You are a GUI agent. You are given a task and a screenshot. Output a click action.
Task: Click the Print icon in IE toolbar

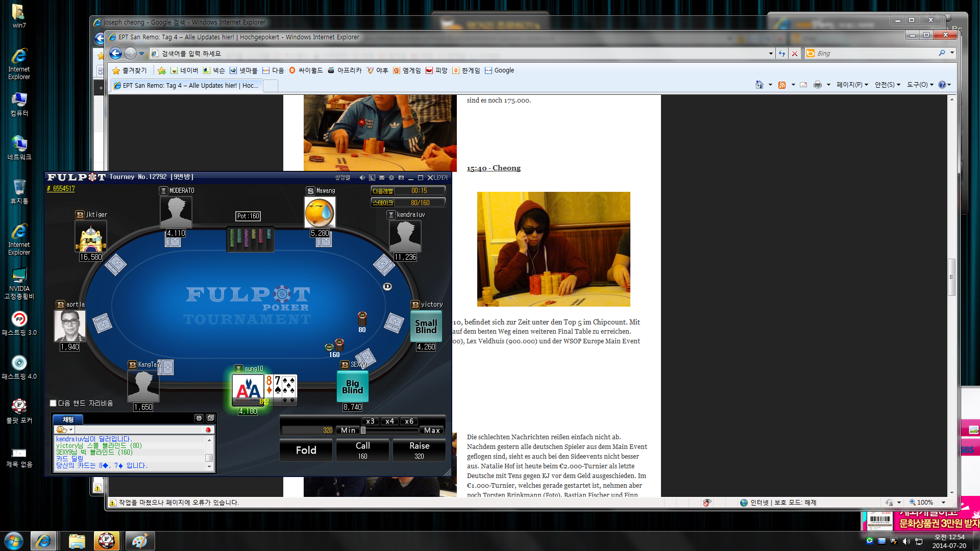818,85
